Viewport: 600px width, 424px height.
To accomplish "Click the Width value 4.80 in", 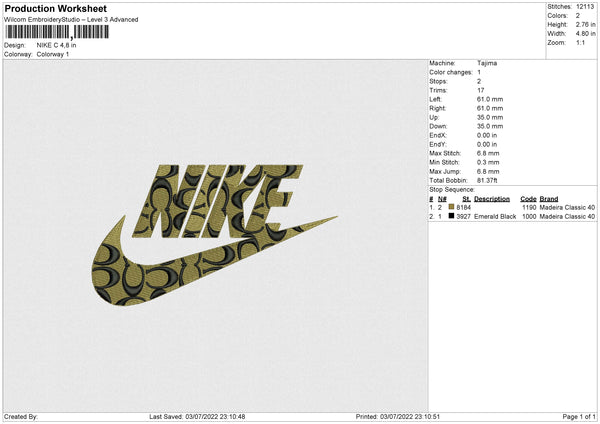I will click(585, 34).
